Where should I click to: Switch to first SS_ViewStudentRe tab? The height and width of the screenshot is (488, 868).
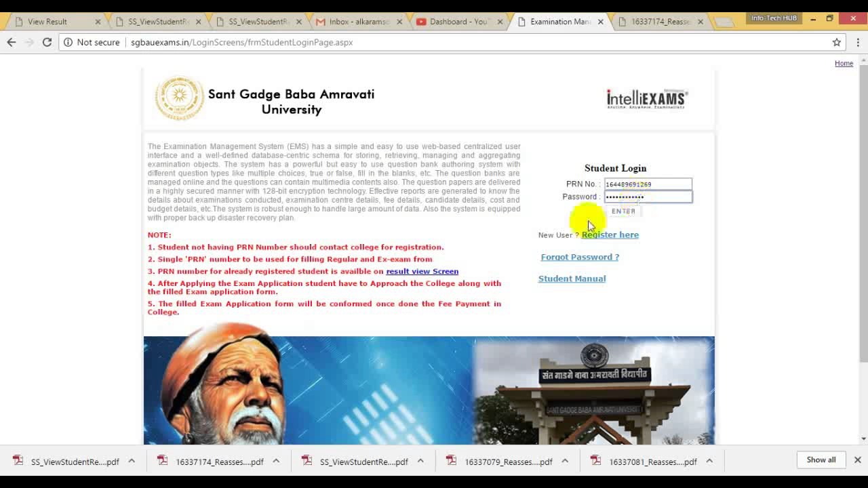(x=157, y=22)
